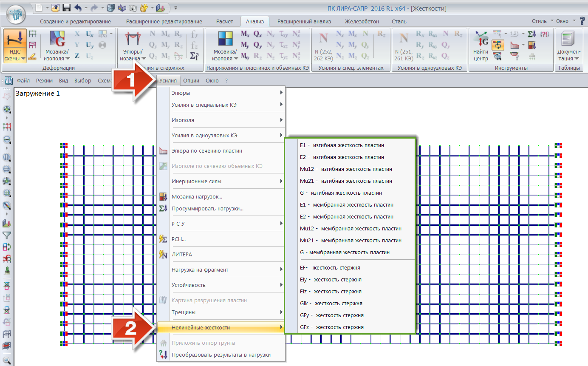Choose Мозаика нагрузок... menu entry

click(x=197, y=196)
